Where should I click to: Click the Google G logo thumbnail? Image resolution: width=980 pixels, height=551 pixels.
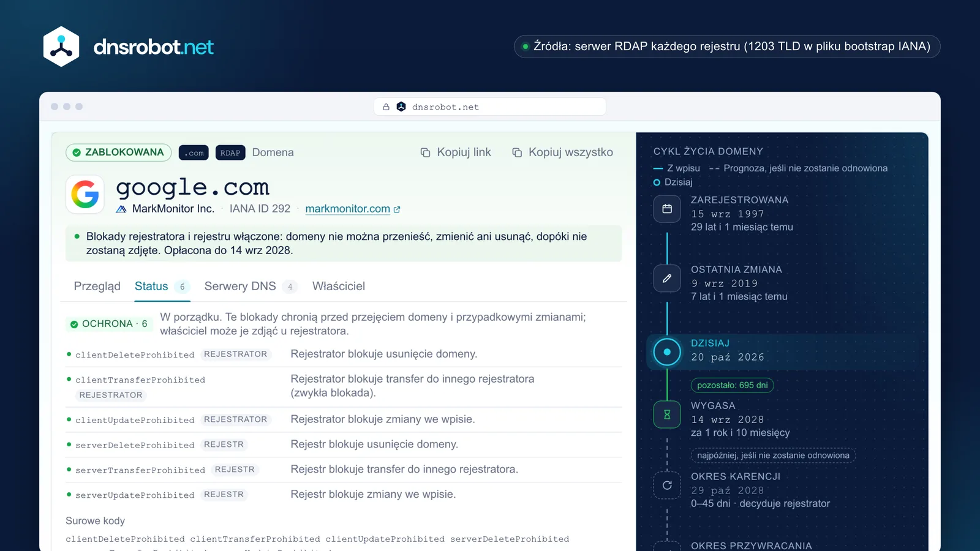pos(85,195)
